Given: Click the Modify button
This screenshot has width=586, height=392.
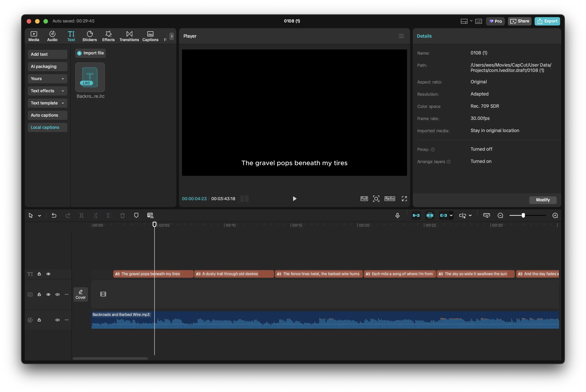Looking at the screenshot, I should 543,200.
